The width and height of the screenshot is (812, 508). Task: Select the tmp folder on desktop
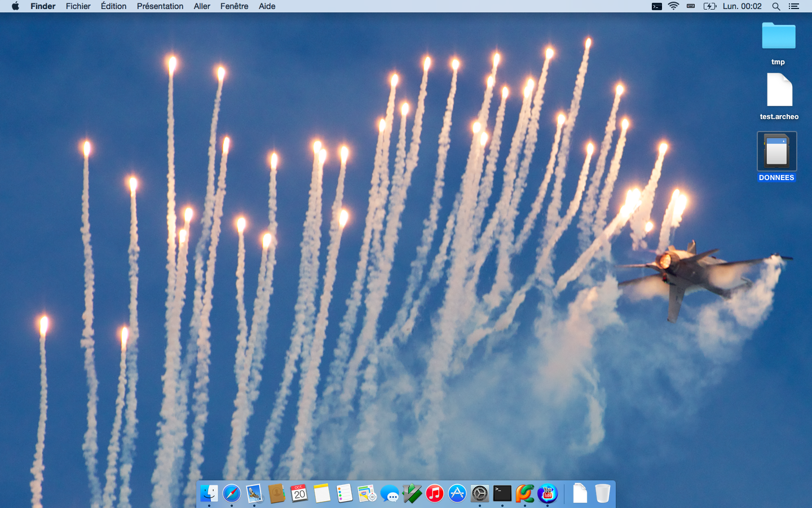[x=778, y=36]
